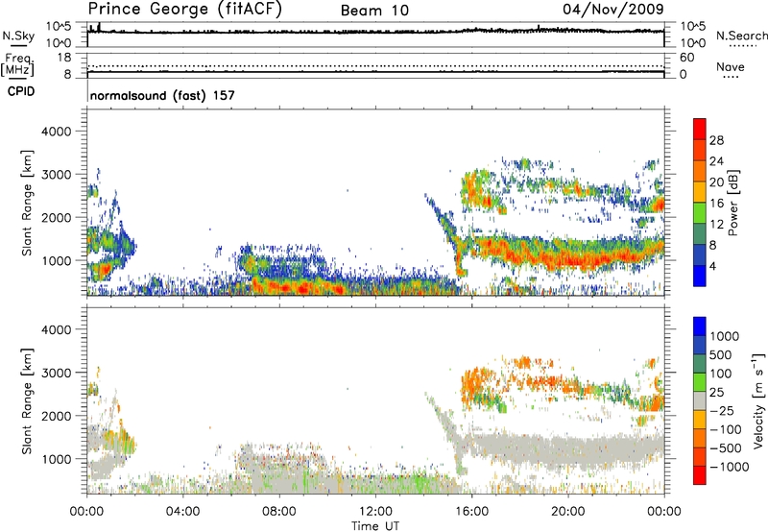The image size is (768, 532).
Task: Click the '1000' Velocity colorbar label
Action: tap(725, 336)
